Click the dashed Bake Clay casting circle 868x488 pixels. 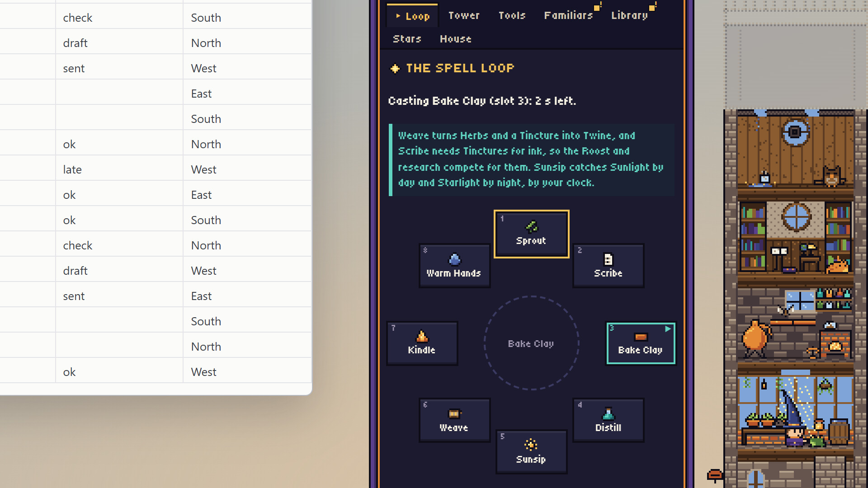coord(531,343)
